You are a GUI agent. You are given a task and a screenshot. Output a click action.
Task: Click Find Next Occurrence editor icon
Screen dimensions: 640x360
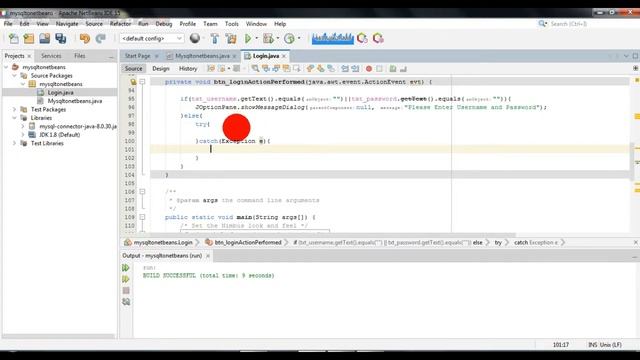pyautogui.click(x=276, y=69)
